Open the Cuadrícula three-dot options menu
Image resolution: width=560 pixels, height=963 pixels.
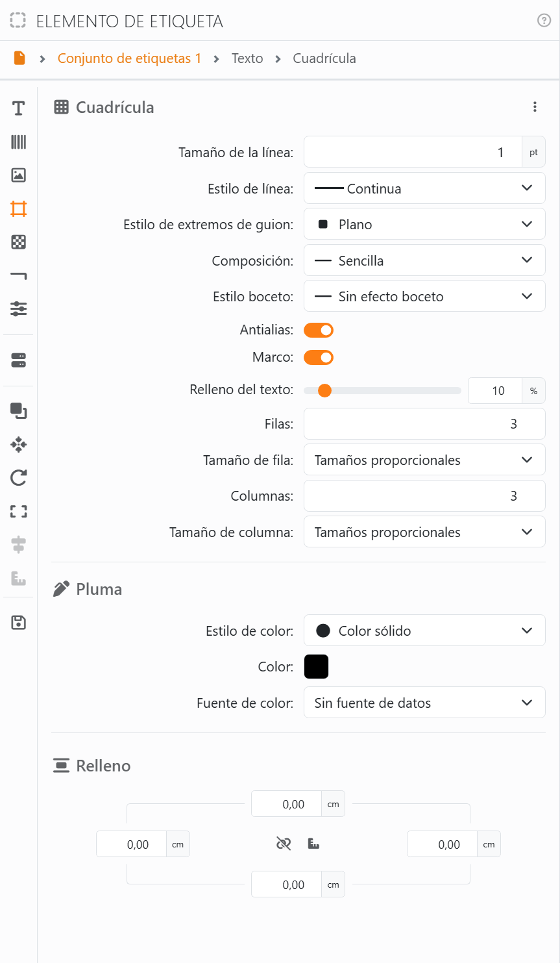tap(535, 107)
